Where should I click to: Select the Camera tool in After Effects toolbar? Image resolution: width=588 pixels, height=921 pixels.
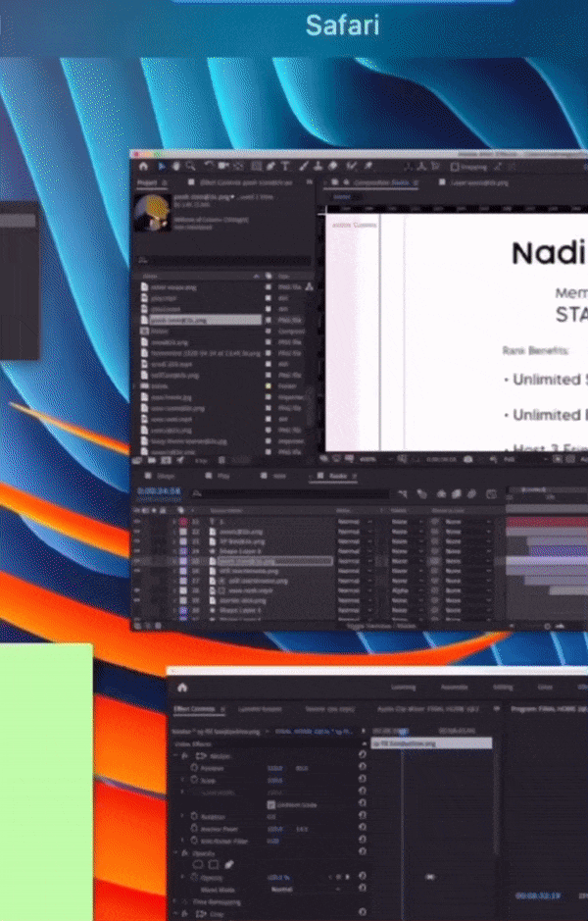(223, 166)
